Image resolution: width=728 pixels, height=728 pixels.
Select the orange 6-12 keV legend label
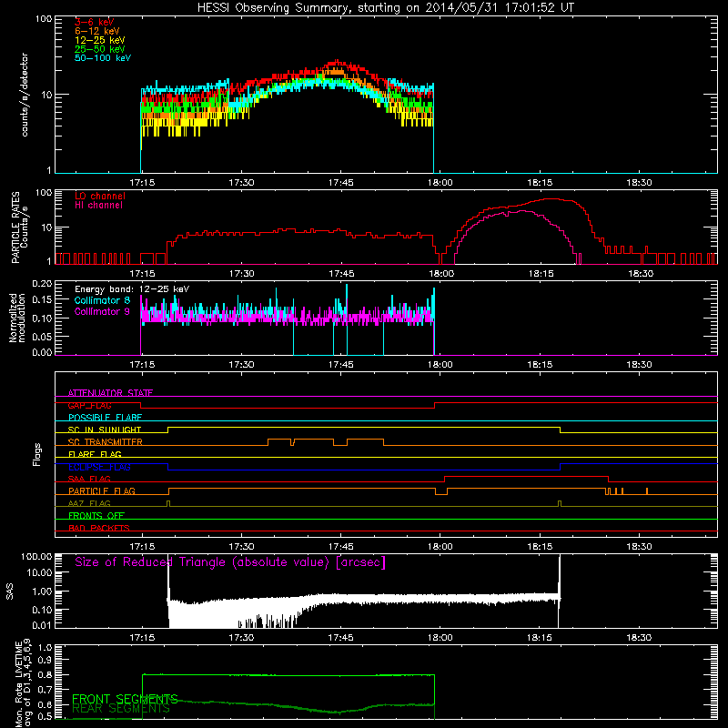click(x=97, y=31)
